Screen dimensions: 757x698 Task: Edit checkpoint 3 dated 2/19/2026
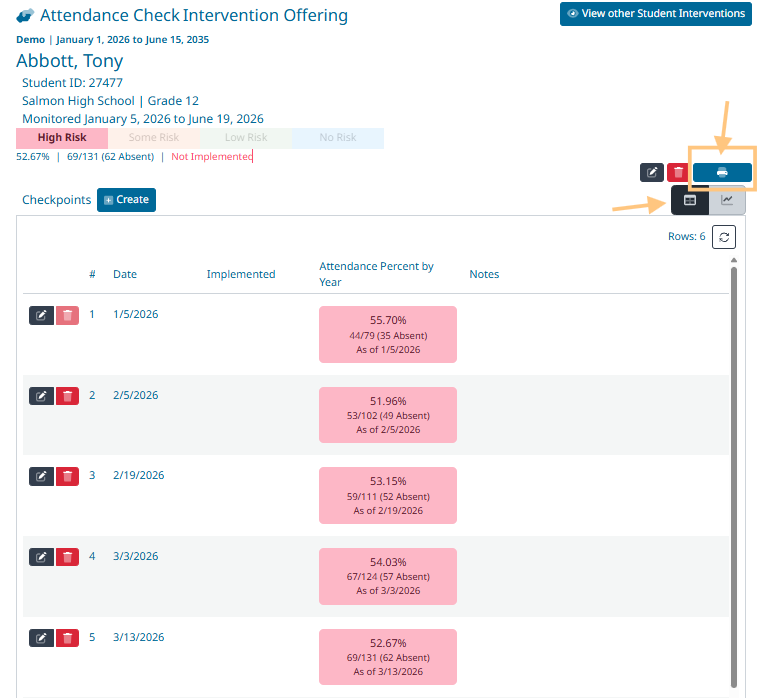pos(41,476)
